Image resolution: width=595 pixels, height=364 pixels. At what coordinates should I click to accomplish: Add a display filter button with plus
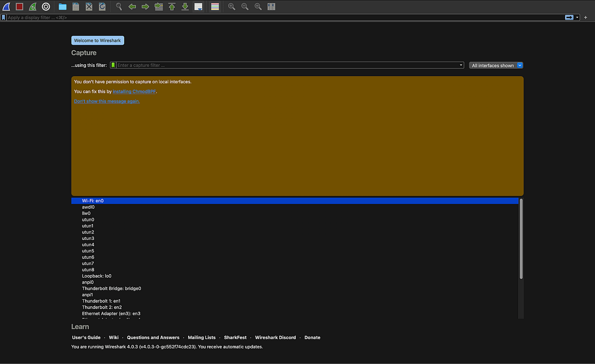pyautogui.click(x=586, y=17)
